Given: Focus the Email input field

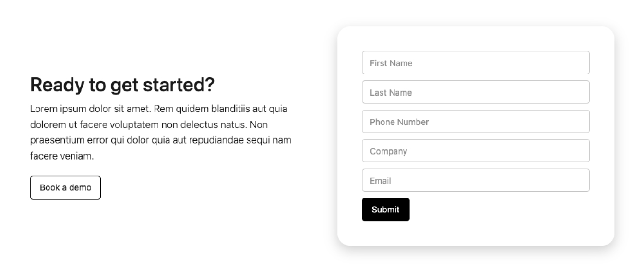Looking at the screenshot, I should (476, 180).
